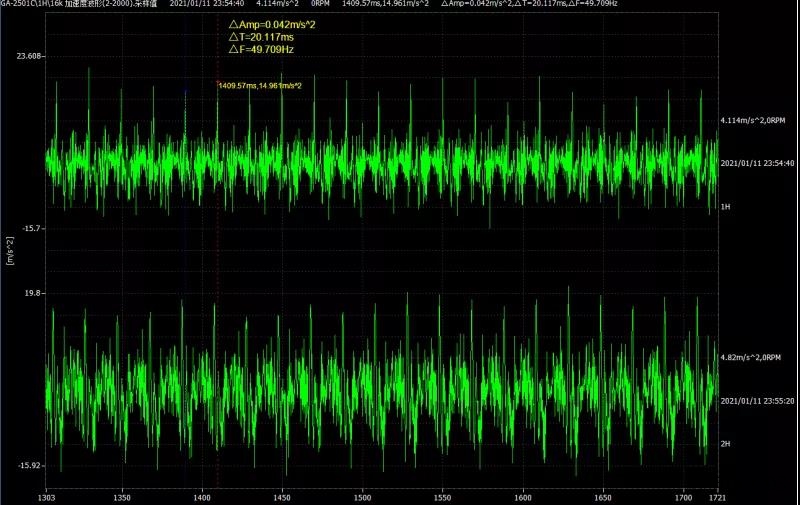Image resolution: width=800 pixels, height=505 pixels.
Task: Click the 1721 end value on time axis
Action: (716, 496)
